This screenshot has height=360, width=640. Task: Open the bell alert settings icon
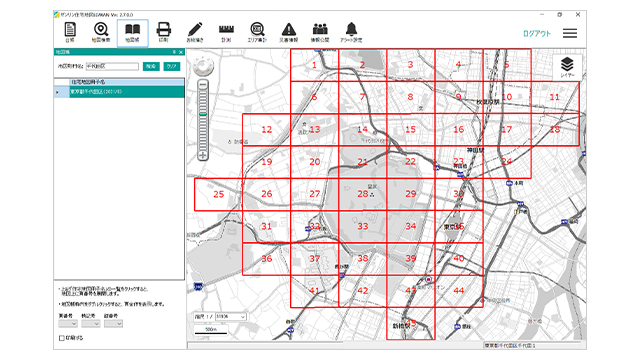351,32
